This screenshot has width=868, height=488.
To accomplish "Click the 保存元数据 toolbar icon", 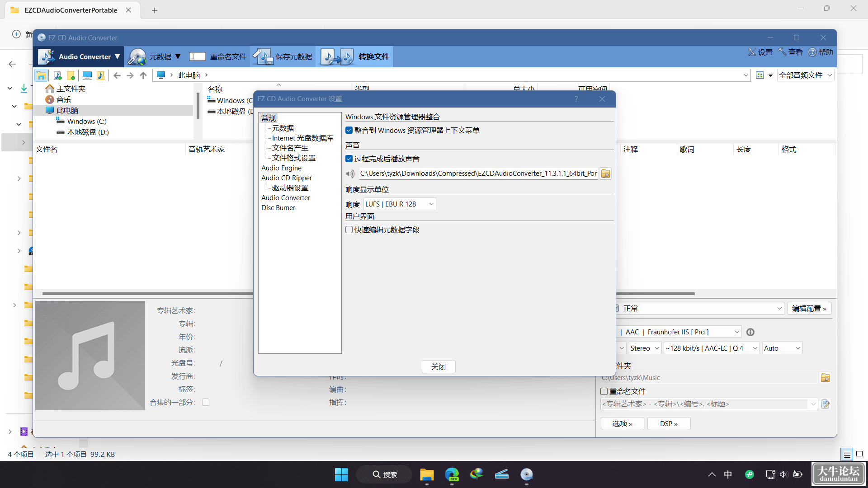I will (283, 56).
